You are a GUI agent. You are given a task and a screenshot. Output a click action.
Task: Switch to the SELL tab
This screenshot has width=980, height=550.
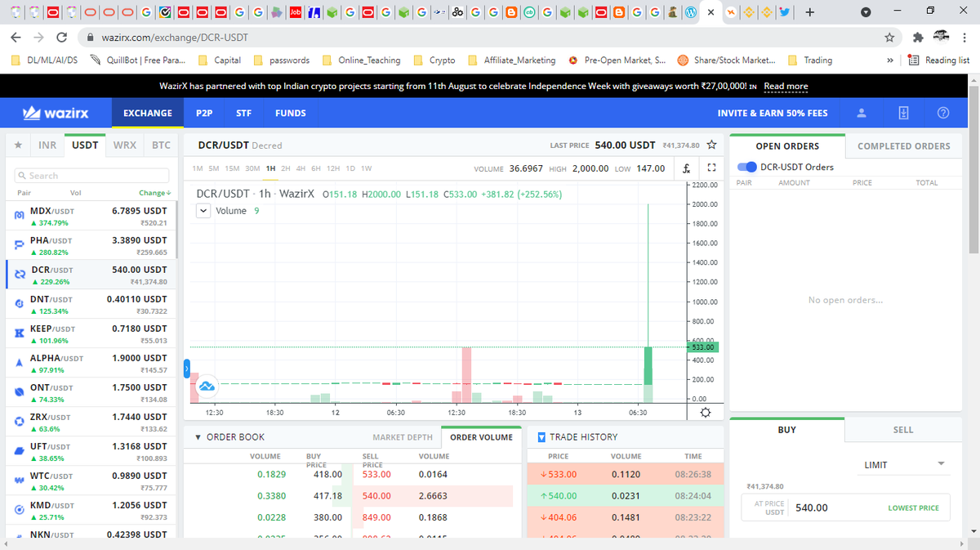pyautogui.click(x=903, y=430)
